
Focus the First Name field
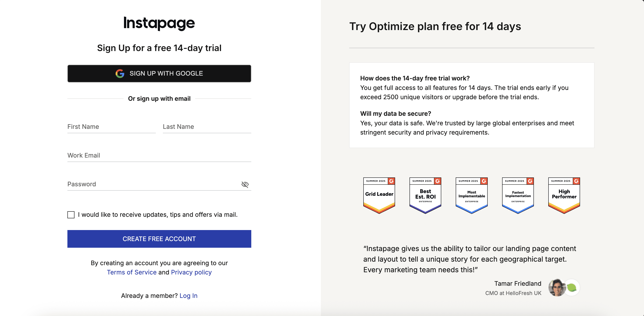click(x=111, y=127)
